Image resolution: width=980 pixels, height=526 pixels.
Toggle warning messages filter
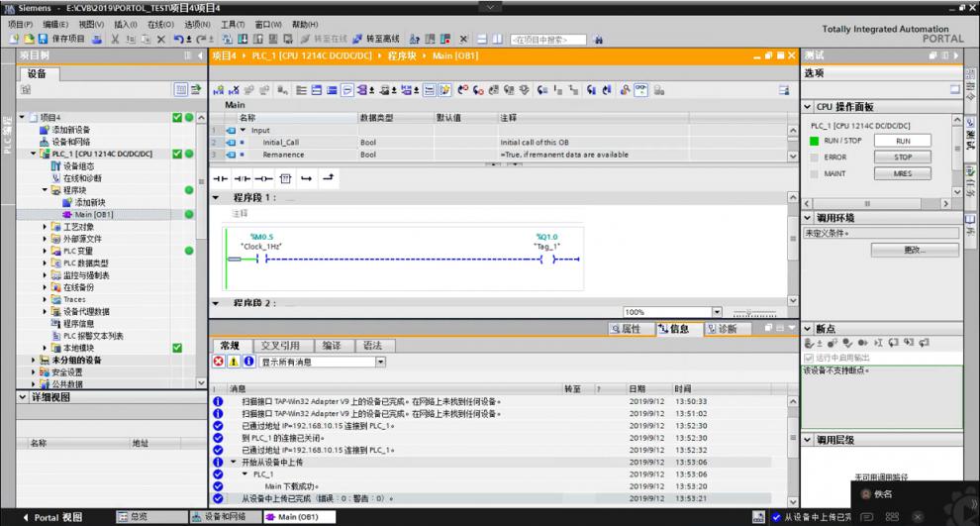click(234, 362)
